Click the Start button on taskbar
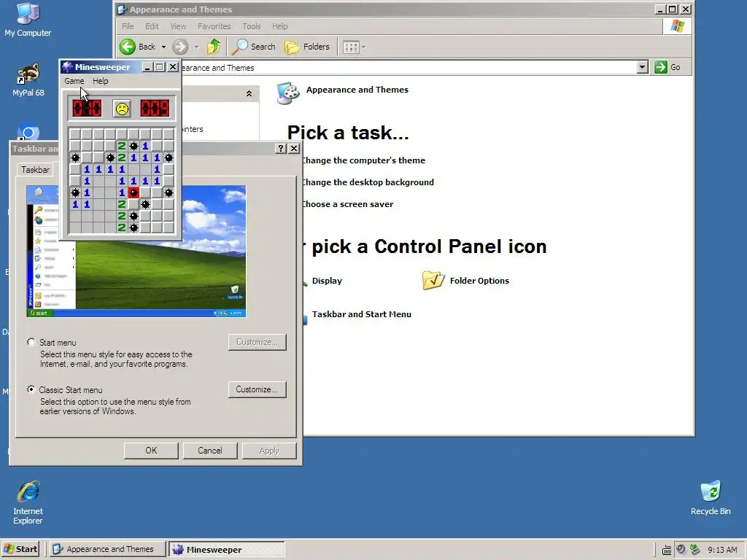 point(20,549)
